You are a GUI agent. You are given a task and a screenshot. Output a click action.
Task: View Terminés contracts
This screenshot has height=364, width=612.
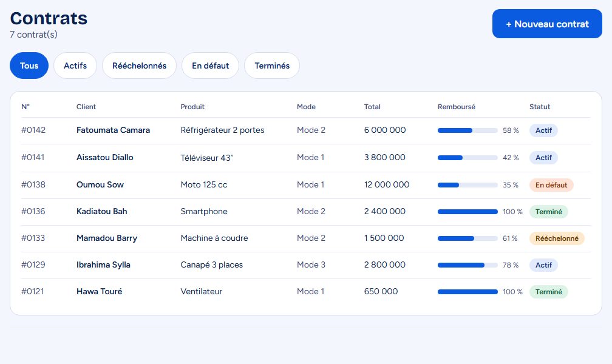[x=272, y=66]
